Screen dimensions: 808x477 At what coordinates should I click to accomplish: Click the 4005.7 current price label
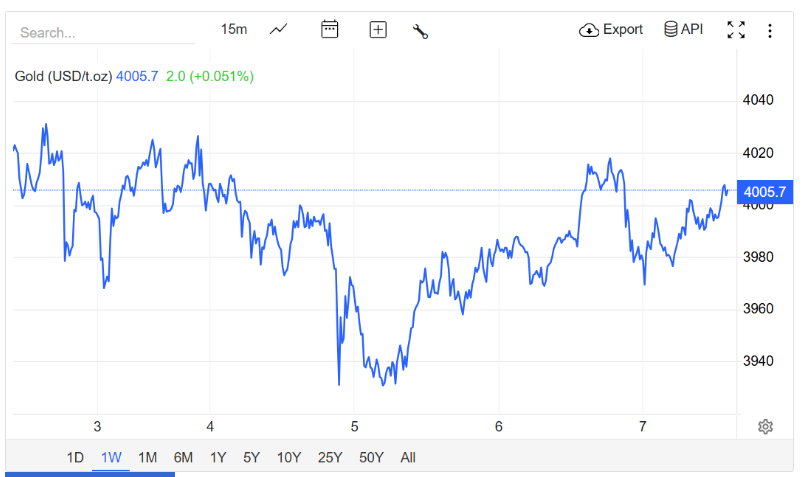coord(765,191)
